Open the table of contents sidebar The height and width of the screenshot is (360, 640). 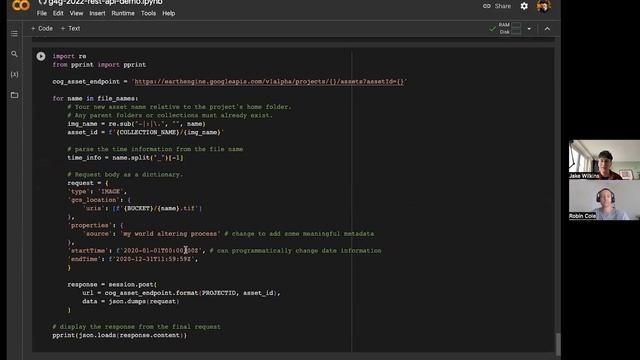pos(14,33)
